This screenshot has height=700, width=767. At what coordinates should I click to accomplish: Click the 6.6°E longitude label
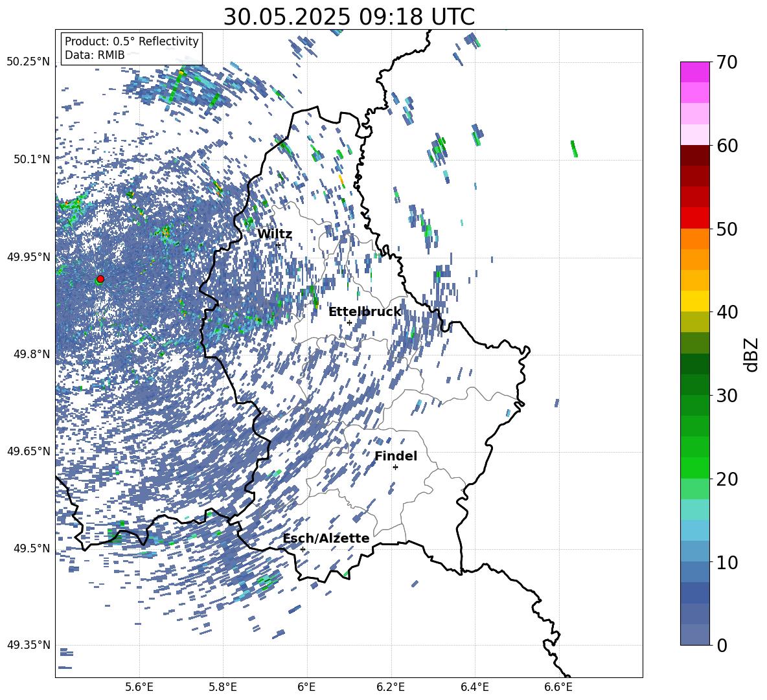pyautogui.click(x=558, y=687)
